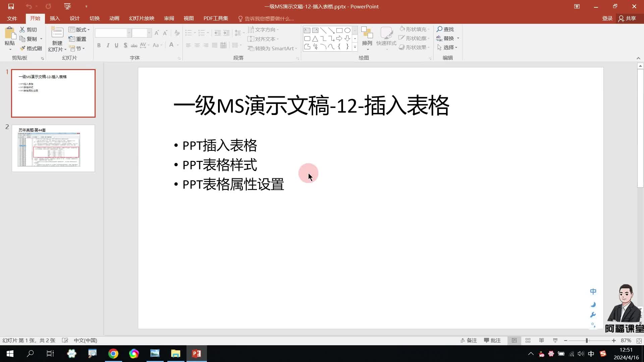Click the Save icon in quick access toolbar
Image resolution: width=644 pixels, height=362 pixels.
pos(11,6)
